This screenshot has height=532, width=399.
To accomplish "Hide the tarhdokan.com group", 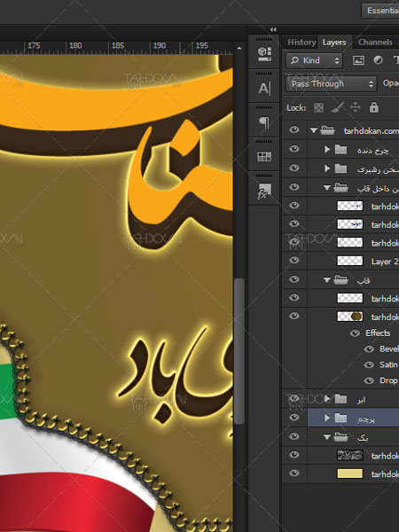I will 294,130.
